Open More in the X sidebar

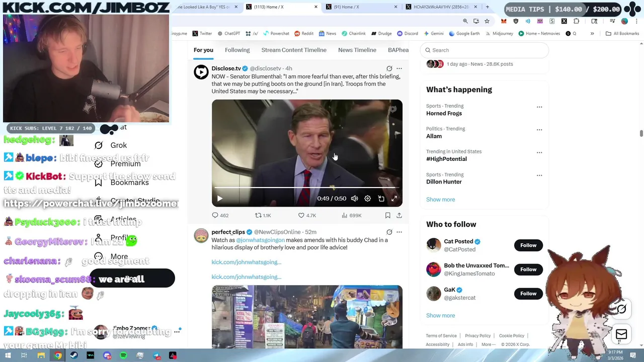click(111, 256)
